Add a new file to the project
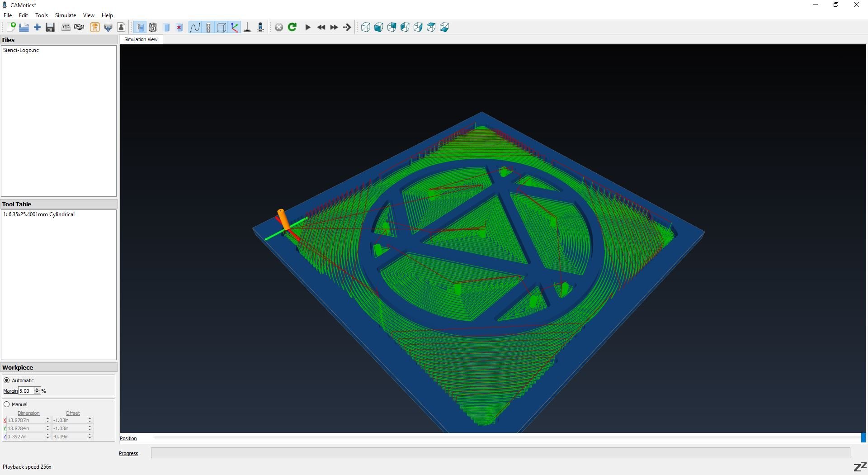The height and width of the screenshot is (475, 868). pos(38,27)
